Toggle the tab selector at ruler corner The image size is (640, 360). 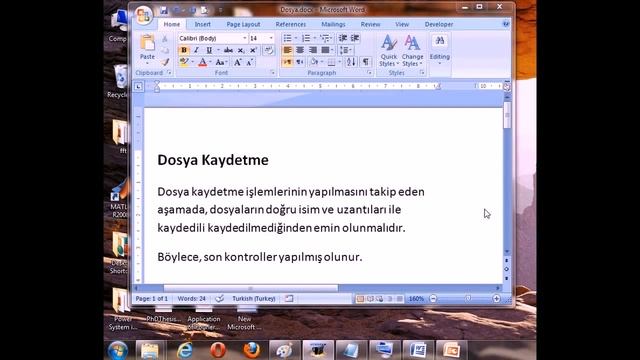(138, 87)
